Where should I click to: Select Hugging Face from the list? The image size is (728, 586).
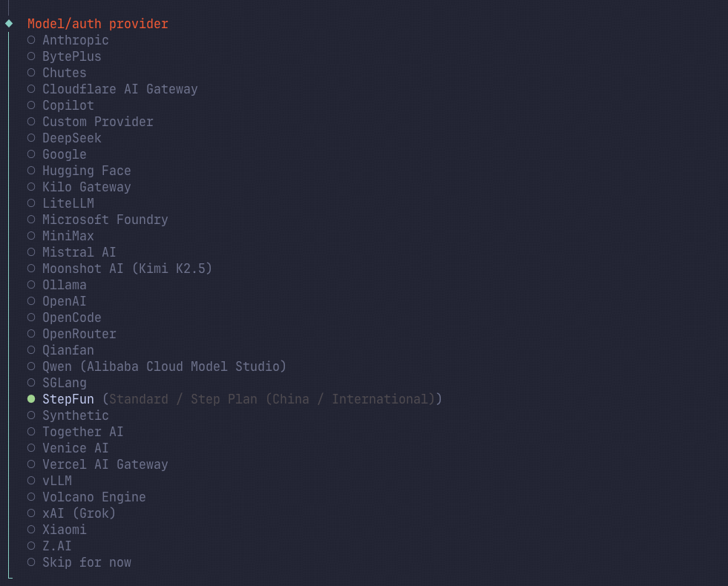79,171
